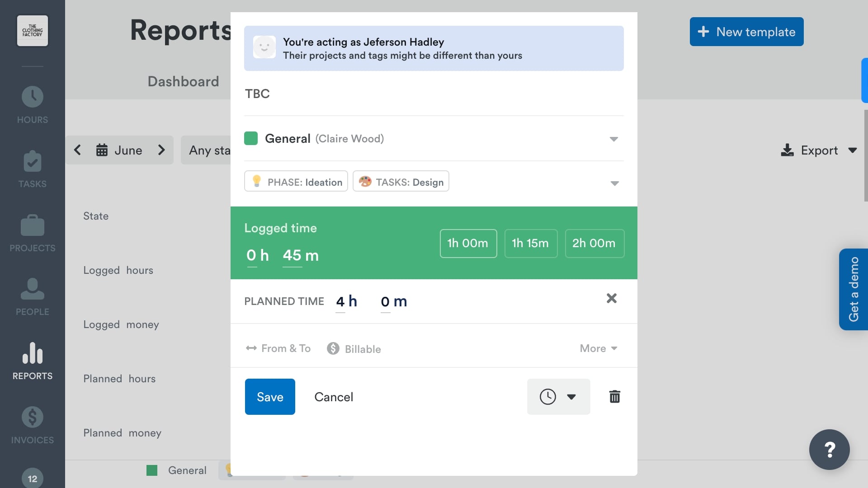Click the General row in report list
The width and height of the screenshot is (868, 488).
pos(187,470)
